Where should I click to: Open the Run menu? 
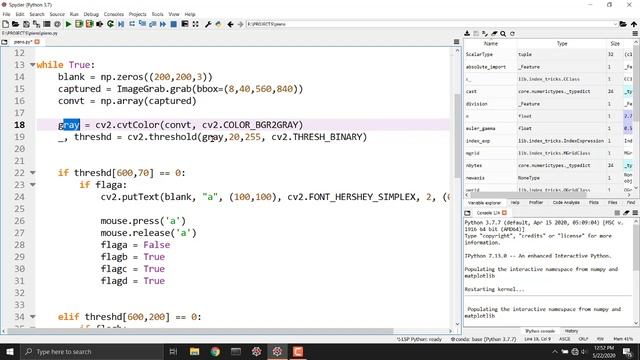74,14
